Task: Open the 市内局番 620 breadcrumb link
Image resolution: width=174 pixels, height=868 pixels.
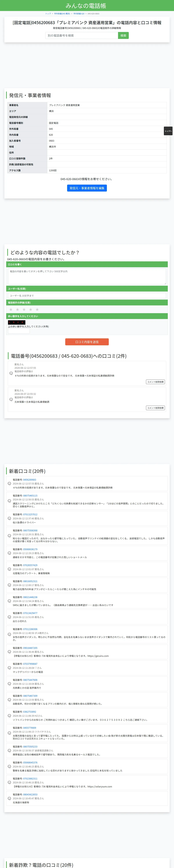Action: 79,14
